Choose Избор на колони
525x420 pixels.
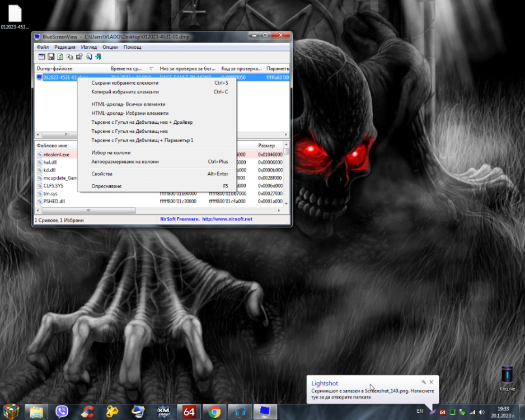[157, 153]
